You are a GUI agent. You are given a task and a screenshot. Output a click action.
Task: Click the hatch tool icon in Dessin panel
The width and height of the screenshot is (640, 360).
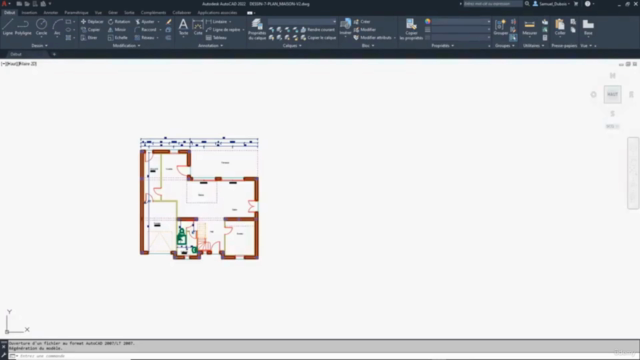coord(69,38)
